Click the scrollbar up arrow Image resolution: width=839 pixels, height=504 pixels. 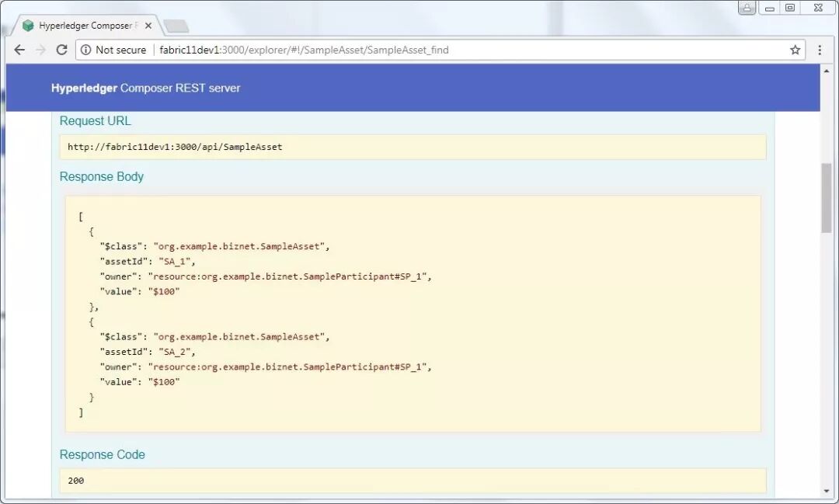(826, 71)
